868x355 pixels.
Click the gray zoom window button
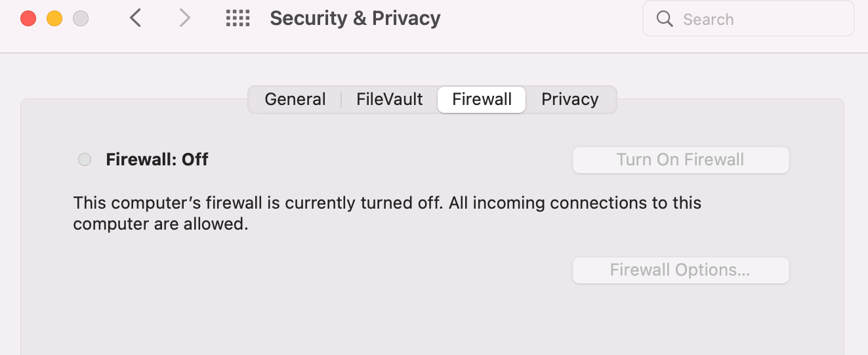coord(81,18)
